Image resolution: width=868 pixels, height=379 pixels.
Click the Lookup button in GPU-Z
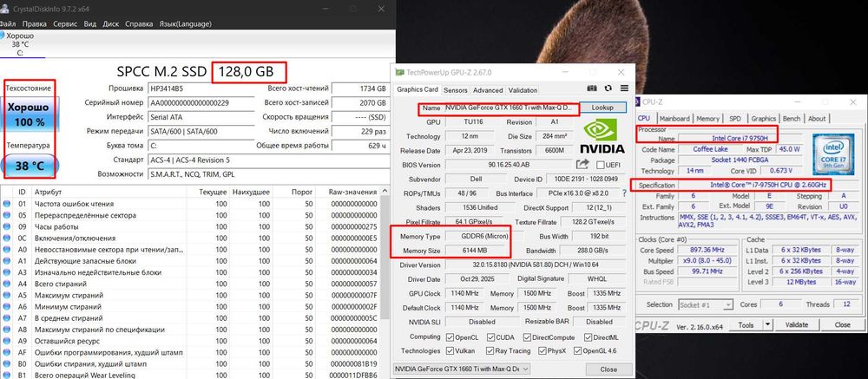coord(602,108)
